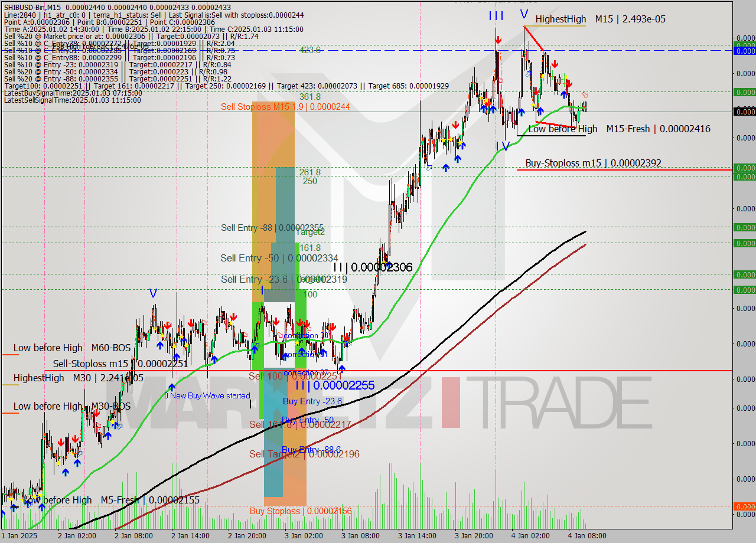The width and height of the screenshot is (756, 543).
Task: Click 'Low before High M5-Fresh | 0.00002155' label
Action: tap(111, 500)
